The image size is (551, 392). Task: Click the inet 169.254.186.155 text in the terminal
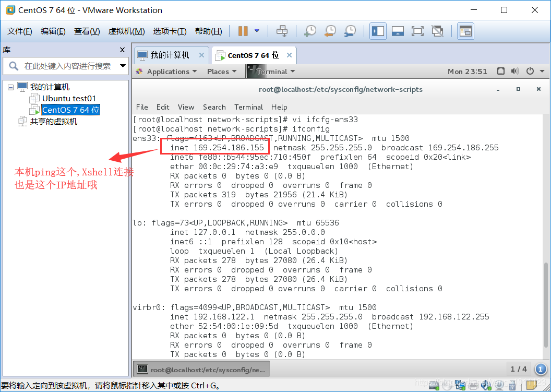[217, 148]
